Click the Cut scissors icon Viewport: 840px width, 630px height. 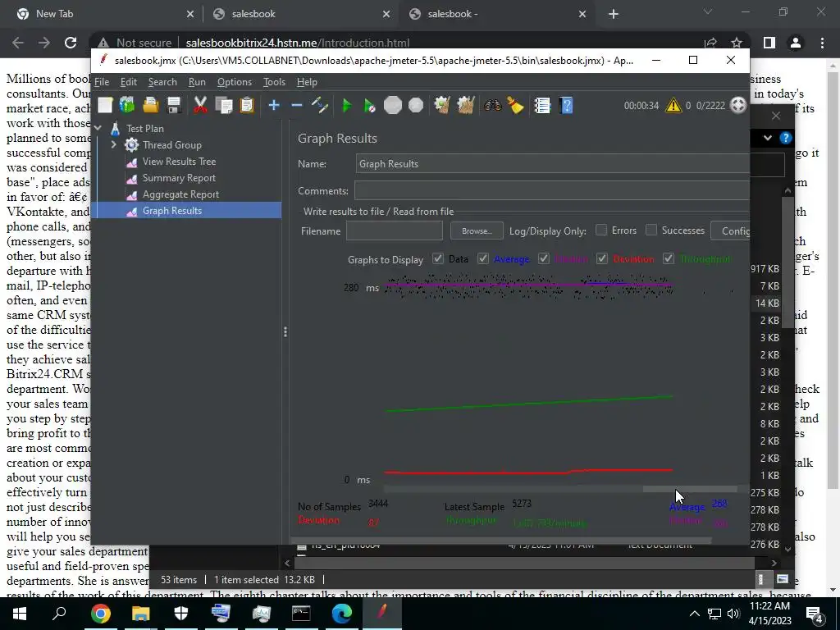(200, 105)
